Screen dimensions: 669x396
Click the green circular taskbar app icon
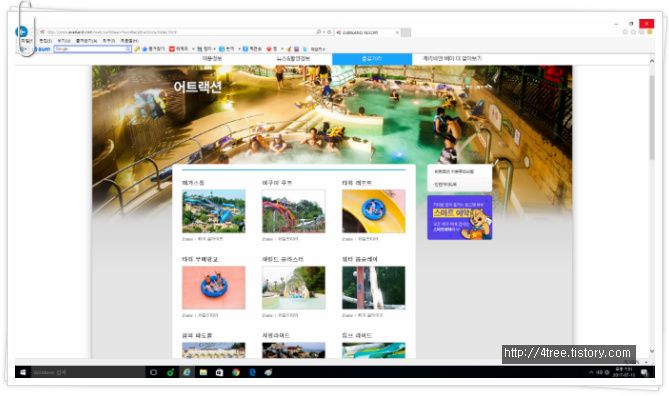point(170,373)
